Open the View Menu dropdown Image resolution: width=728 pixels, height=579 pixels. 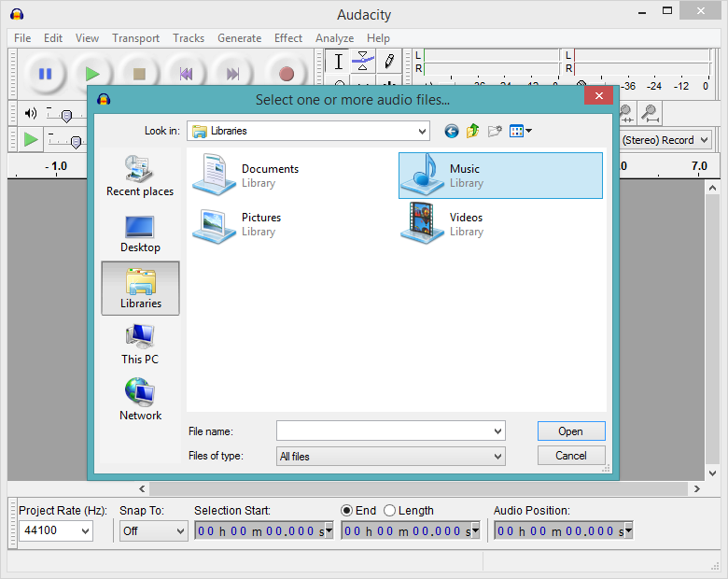pyautogui.click(x=521, y=131)
